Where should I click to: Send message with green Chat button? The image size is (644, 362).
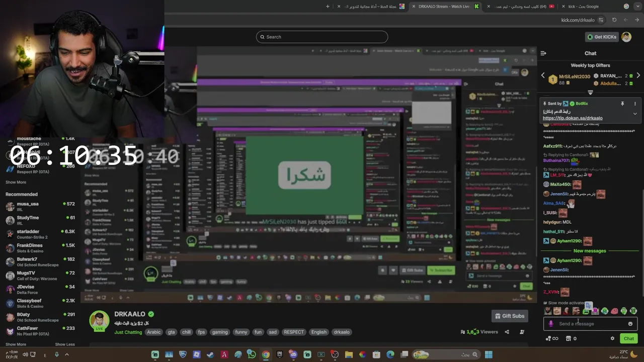point(629,338)
